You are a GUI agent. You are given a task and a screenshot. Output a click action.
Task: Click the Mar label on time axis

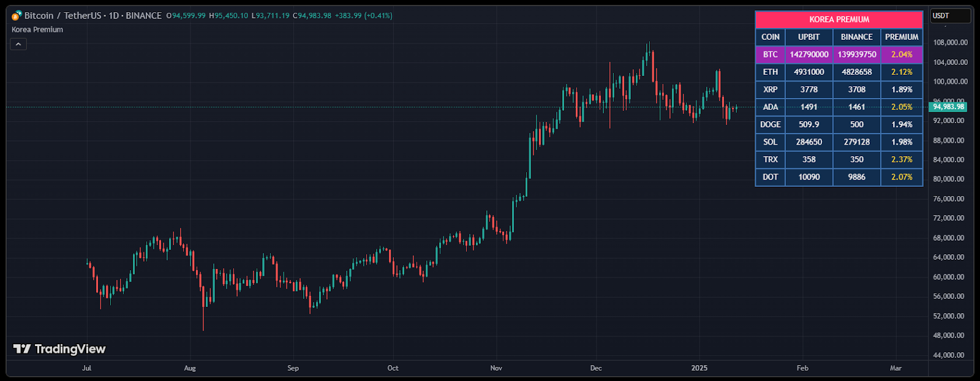coord(895,368)
